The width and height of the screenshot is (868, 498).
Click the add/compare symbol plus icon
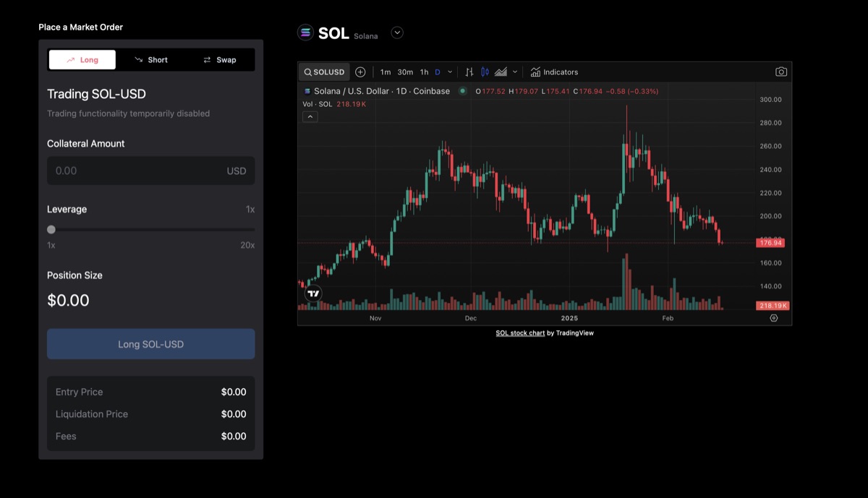click(x=360, y=72)
